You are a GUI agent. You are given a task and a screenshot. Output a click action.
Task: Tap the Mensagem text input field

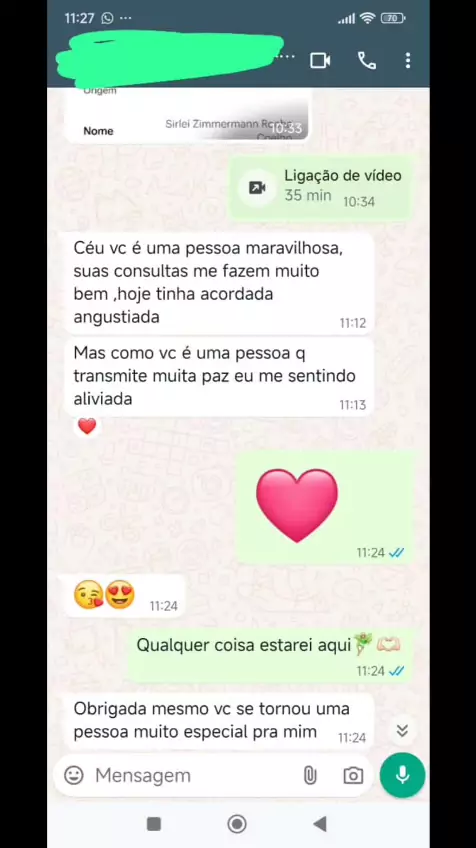(x=195, y=776)
